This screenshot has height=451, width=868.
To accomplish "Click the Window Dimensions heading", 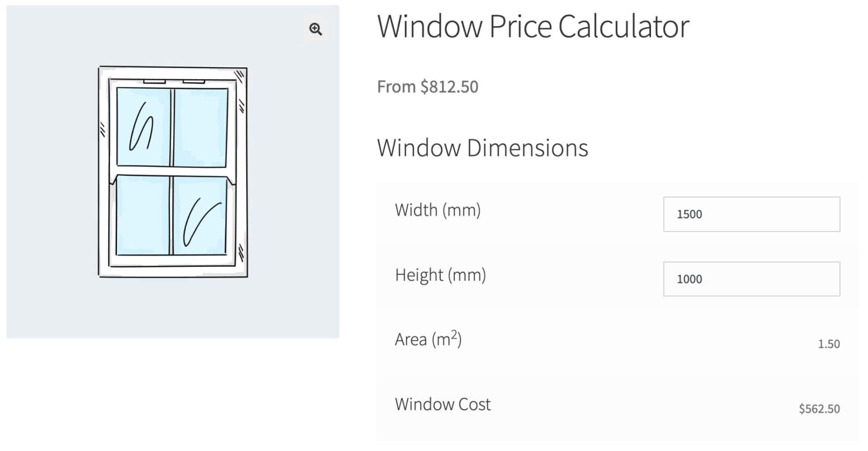I will 482,147.
